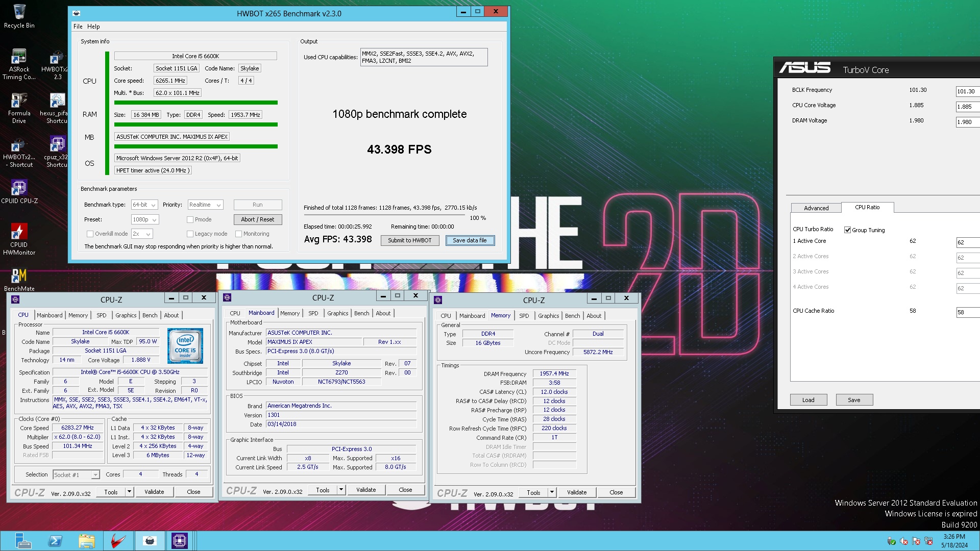Click CPU Cache Ratio input field
Image resolution: width=980 pixels, height=551 pixels.
[967, 312]
